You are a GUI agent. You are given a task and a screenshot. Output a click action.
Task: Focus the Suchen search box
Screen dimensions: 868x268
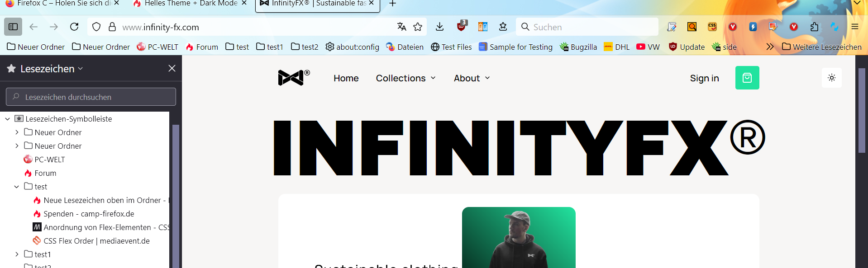587,27
